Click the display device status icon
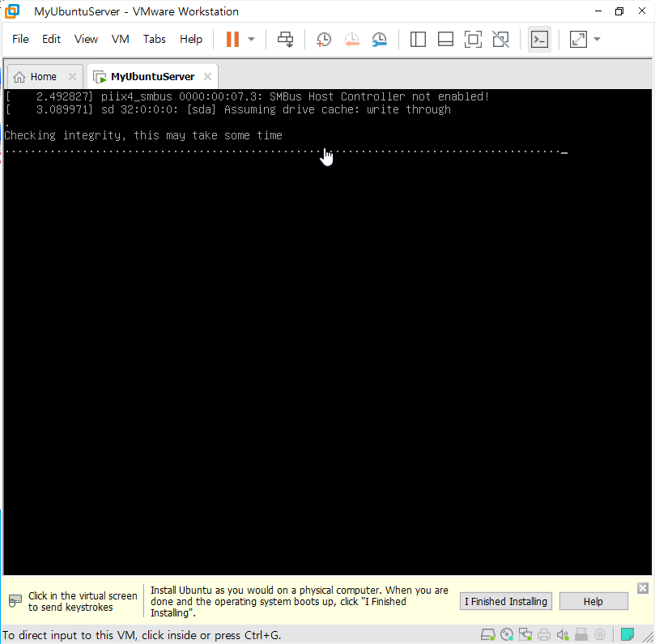This screenshot has height=644, width=655. pyautogui.click(x=600, y=635)
